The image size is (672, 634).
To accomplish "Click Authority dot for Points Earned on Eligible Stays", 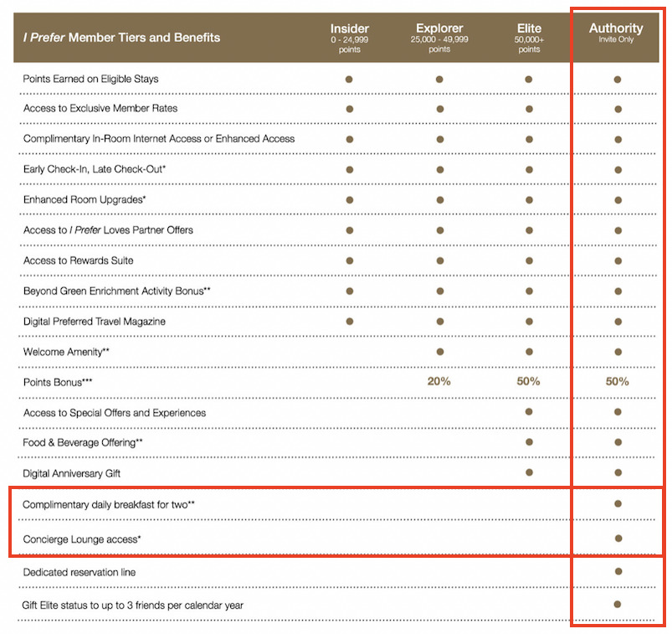I will (618, 80).
